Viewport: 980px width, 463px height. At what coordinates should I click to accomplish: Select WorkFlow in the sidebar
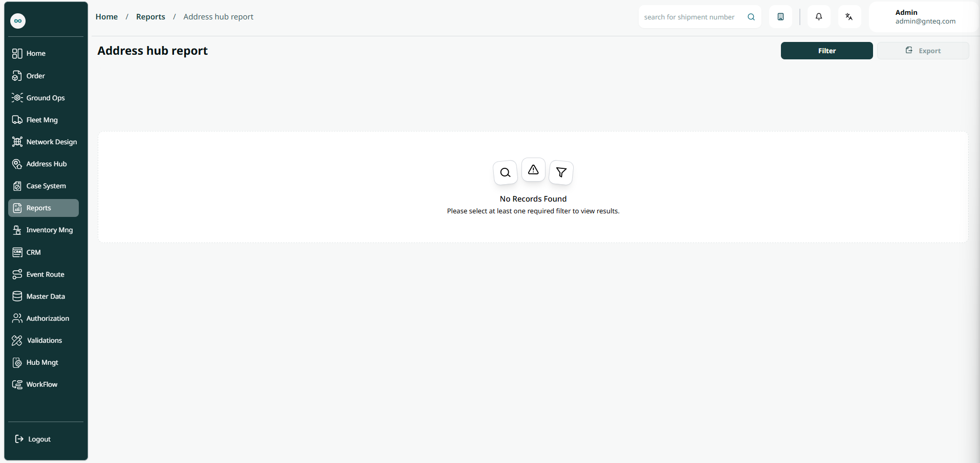point(41,384)
